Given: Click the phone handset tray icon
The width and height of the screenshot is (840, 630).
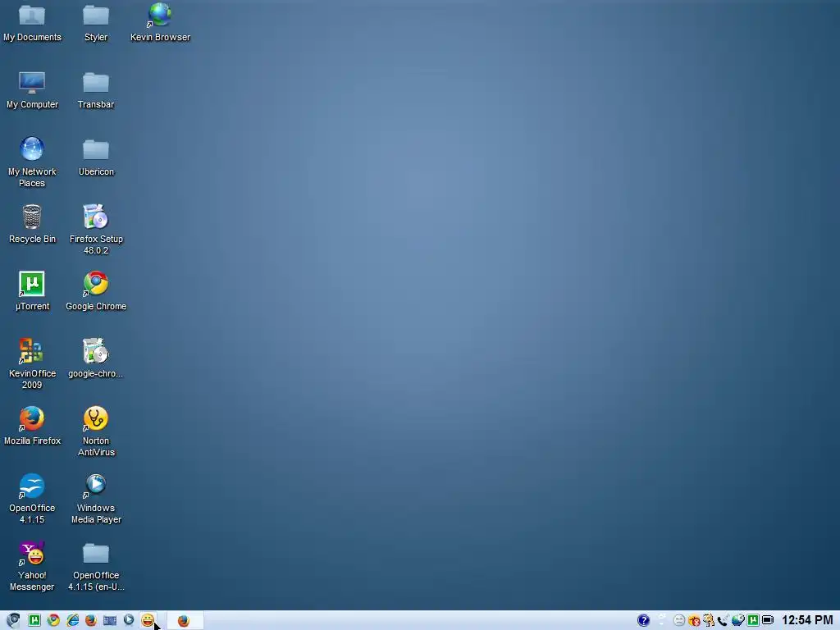Looking at the screenshot, I should (x=724, y=620).
